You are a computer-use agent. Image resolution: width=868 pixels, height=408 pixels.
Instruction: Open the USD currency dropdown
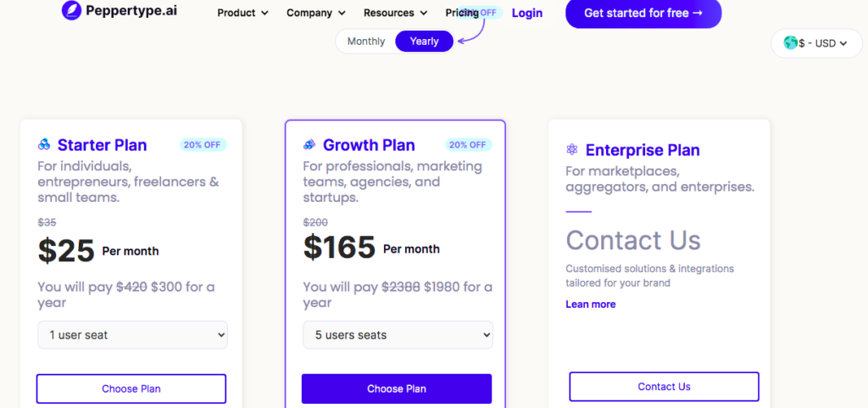[x=816, y=43]
